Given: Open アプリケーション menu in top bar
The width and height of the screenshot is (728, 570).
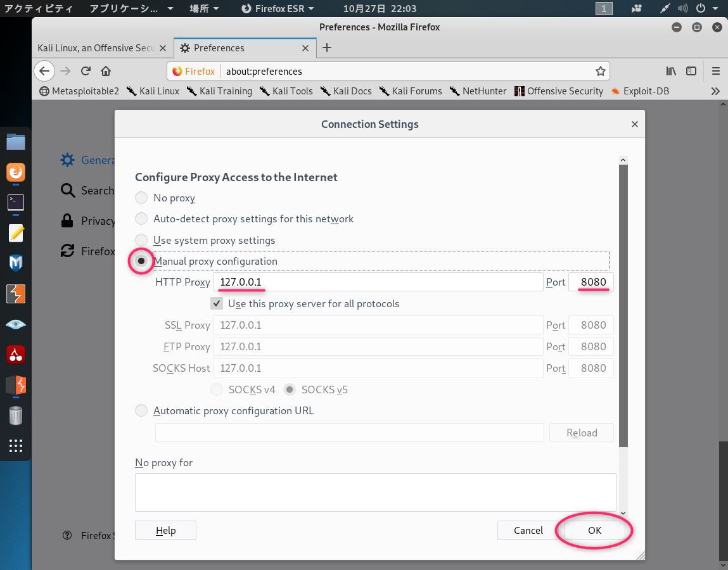Looking at the screenshot, I should pos(131,8).
